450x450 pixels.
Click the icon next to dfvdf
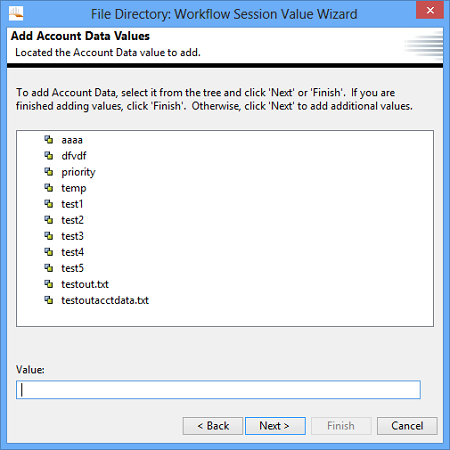pyautogui.click(x=49, y=156)
